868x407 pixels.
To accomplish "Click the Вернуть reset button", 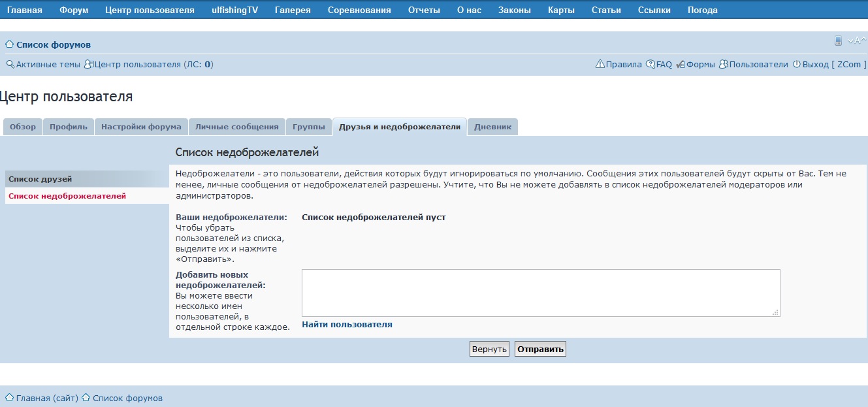I will 489,349.
